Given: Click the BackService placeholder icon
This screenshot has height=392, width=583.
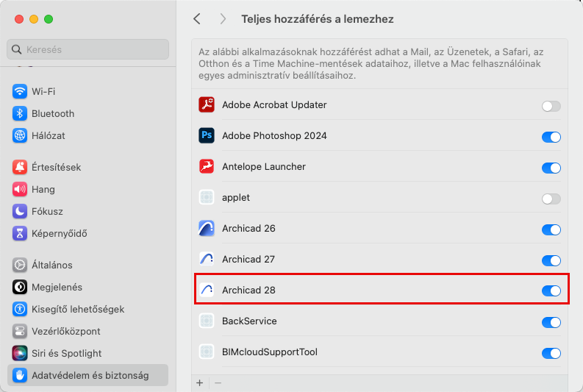Looking at the screenshot, I should (207, 321).
